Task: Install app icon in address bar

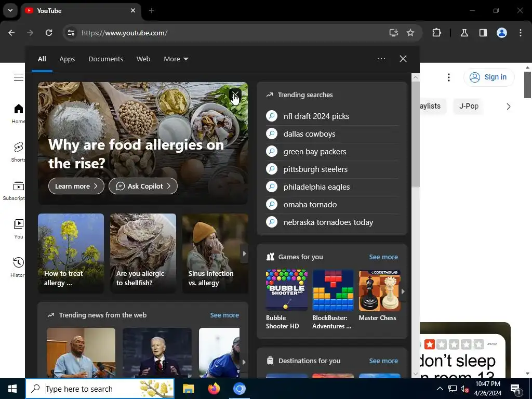Action: tap(394, 33)
